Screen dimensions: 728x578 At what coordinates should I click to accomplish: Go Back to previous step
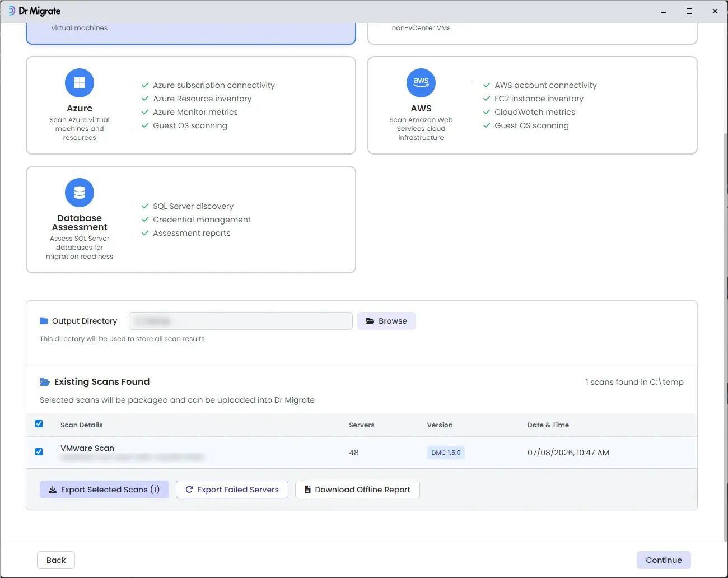click(x=56, y=560)
